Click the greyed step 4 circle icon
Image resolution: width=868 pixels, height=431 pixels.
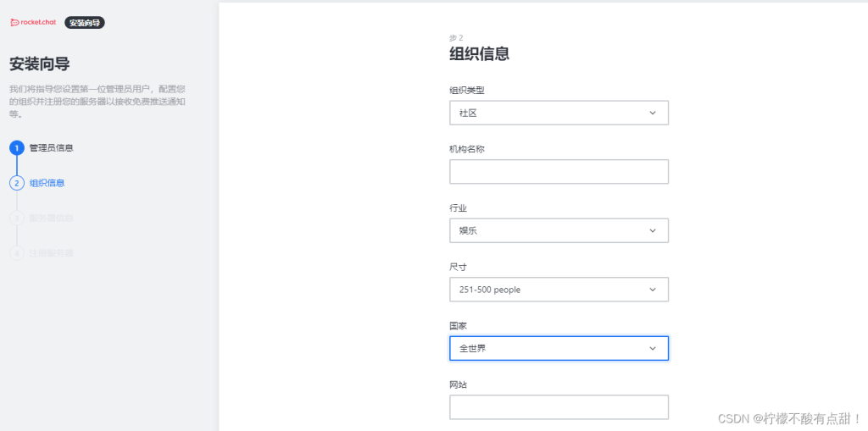click(x=17, y=253)
